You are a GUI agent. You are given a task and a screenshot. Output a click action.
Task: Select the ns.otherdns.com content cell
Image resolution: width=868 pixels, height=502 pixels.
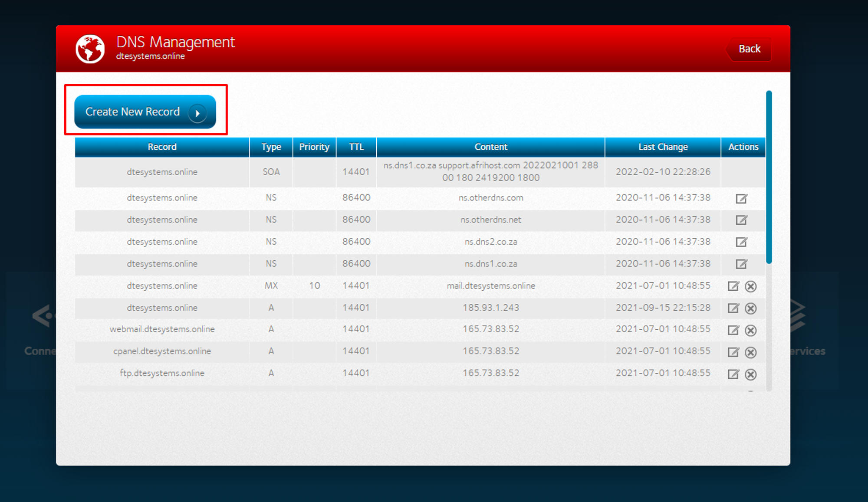(491, 198)
